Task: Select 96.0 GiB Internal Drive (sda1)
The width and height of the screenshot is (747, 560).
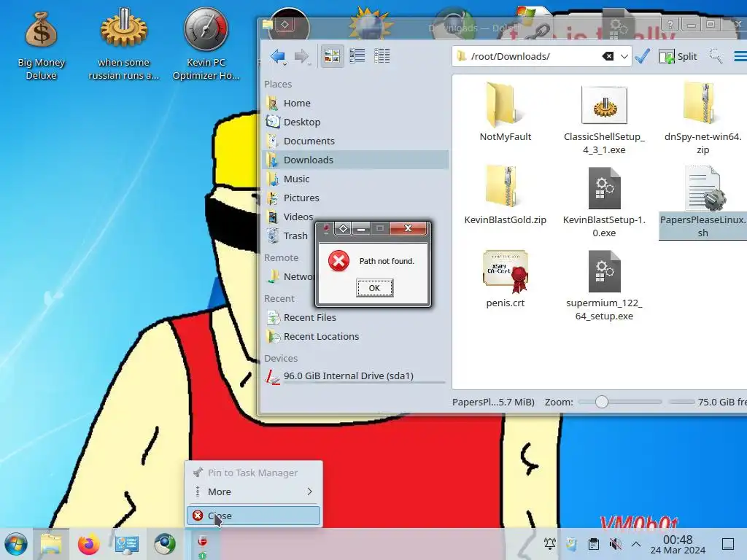Action: [x=355, y=376]
